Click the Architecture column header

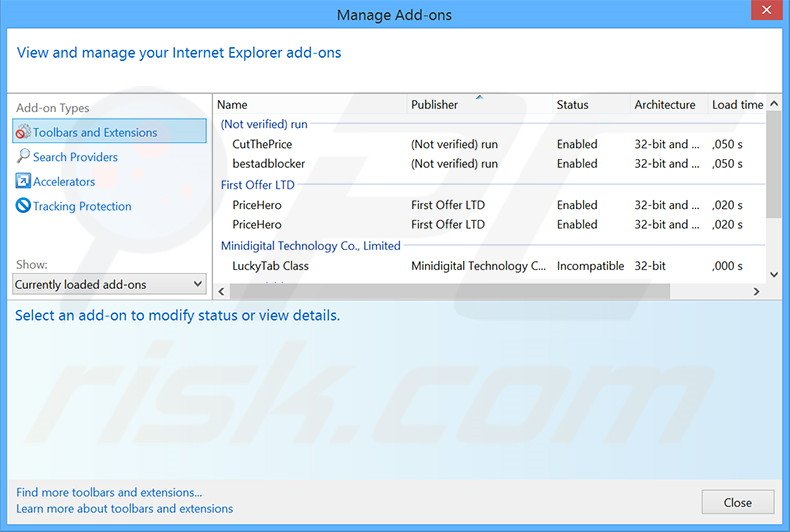(665, 105)
